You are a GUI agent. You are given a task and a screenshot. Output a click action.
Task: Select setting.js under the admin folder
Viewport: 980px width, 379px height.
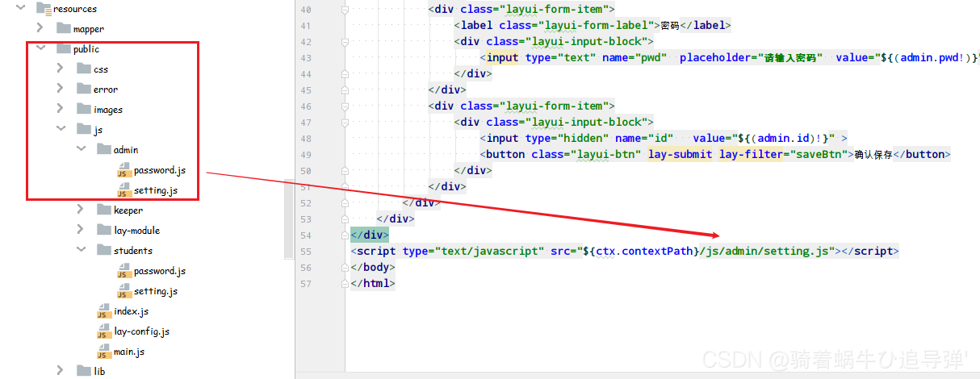(x=156, y=190)
